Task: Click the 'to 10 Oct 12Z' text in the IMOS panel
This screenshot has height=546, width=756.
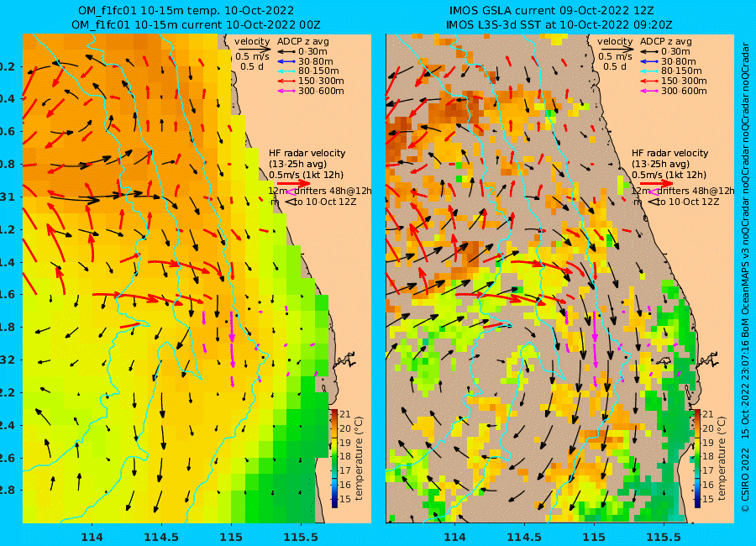Action: tap(688, 202)
